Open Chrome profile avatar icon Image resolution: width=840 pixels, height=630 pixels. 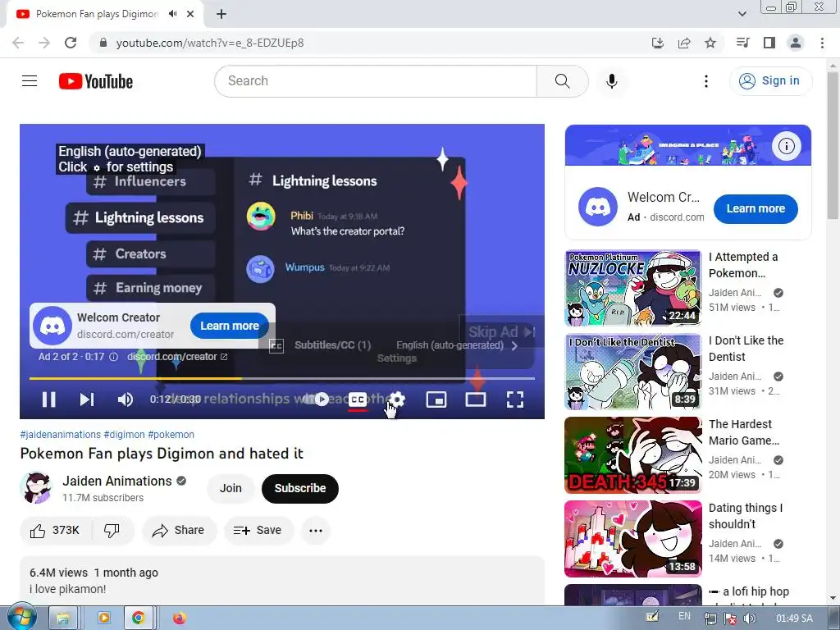coord(796,43)
